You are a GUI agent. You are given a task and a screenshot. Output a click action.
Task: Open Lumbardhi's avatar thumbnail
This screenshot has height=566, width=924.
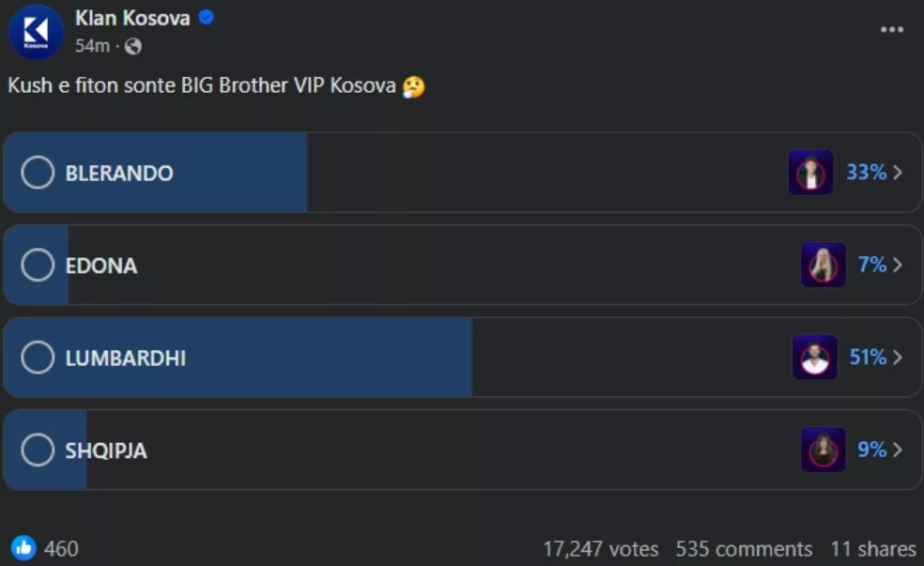click(x=815, y=357)
